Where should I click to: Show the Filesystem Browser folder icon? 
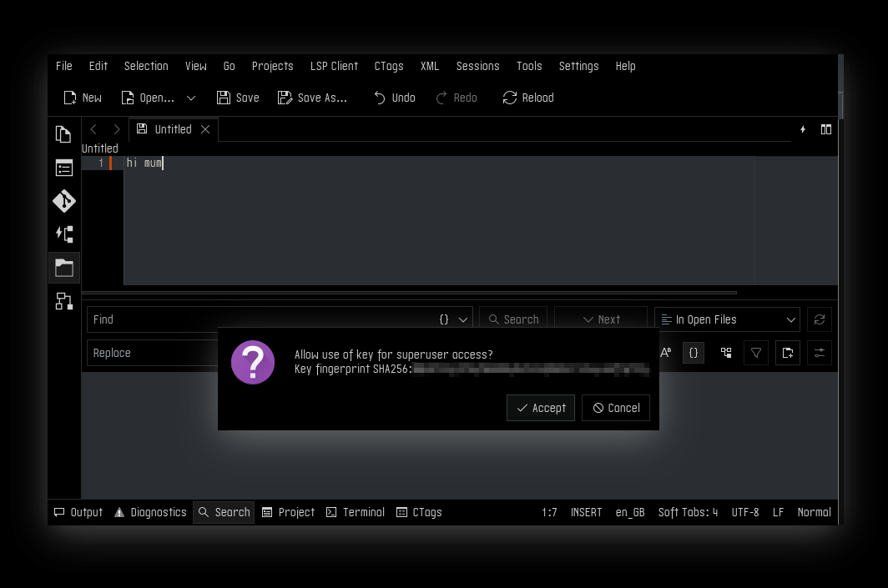pos(63,268)
